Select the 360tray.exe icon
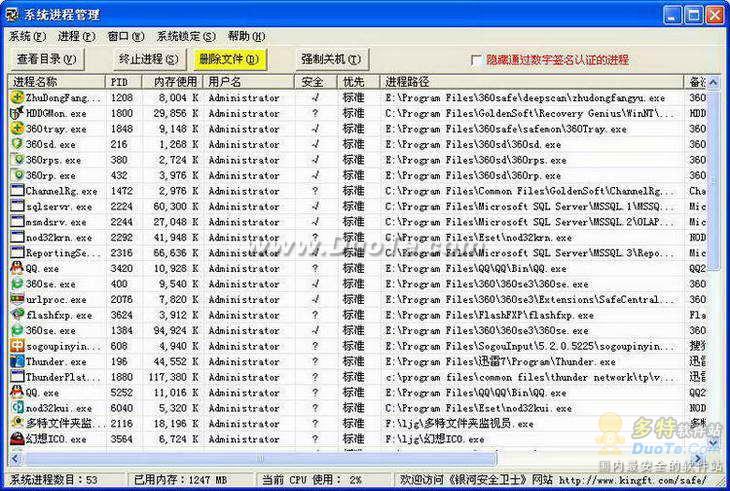 point(17,128)
